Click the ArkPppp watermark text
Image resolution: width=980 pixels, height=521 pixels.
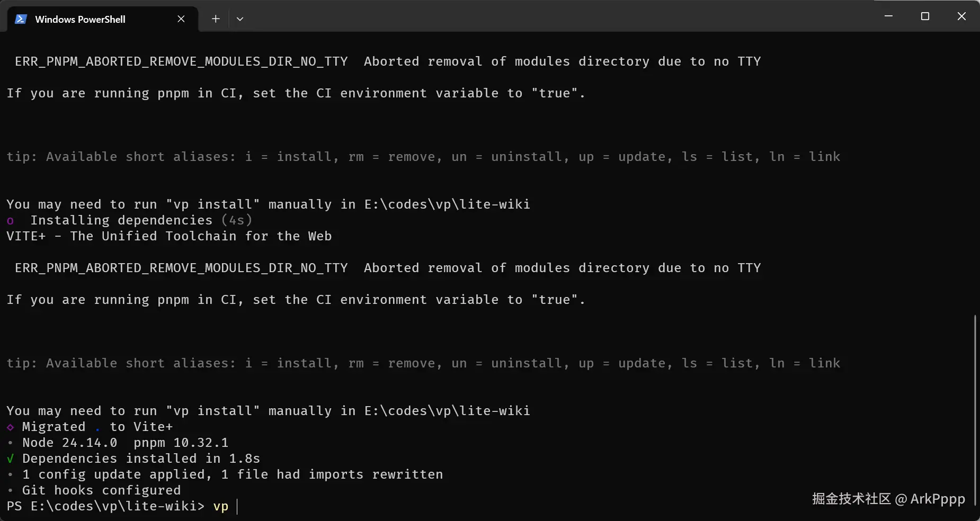click(937, 499)
